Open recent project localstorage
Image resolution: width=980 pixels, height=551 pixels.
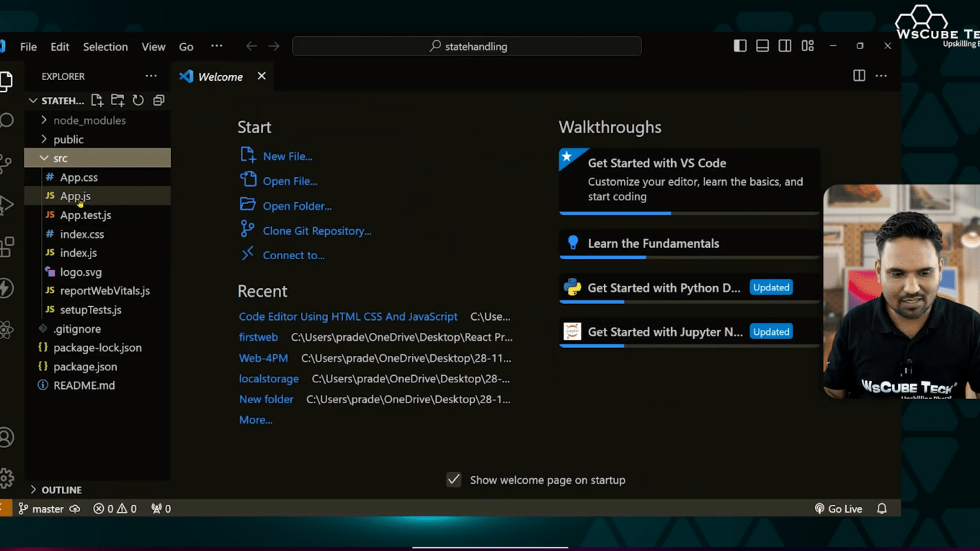[x=269, y=379]
